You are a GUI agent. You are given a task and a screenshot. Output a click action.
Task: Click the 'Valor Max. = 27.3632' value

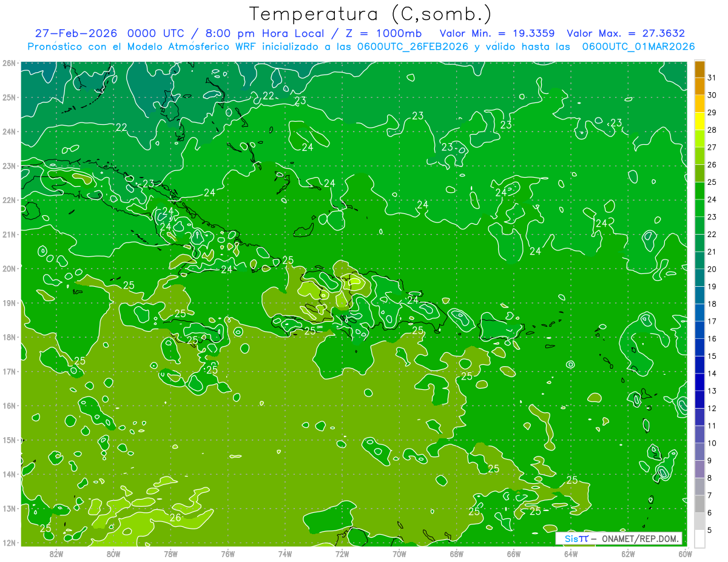[x=625, y=33]
